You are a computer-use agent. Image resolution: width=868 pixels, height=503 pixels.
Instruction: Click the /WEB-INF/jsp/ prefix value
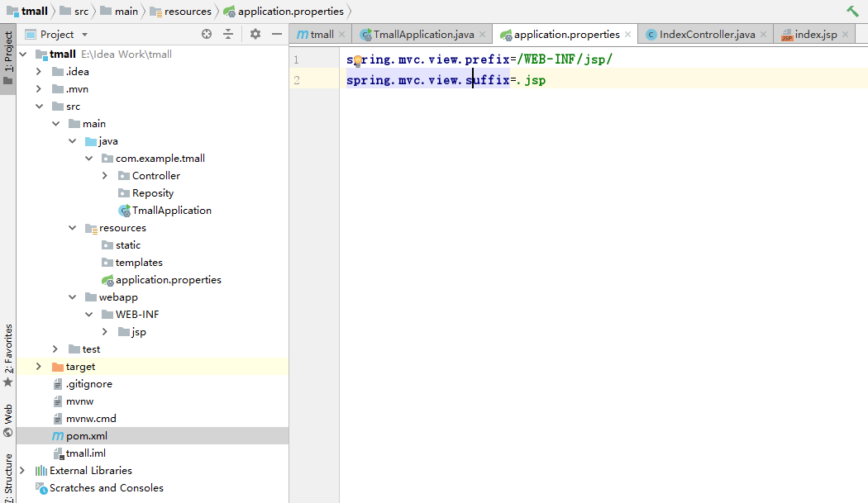coord(565,59)
